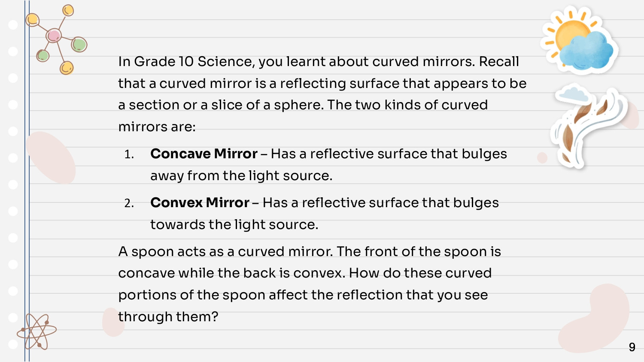Select the atom icon at bottom left
This screenshot has width=644, height=362.
(36, 332)
